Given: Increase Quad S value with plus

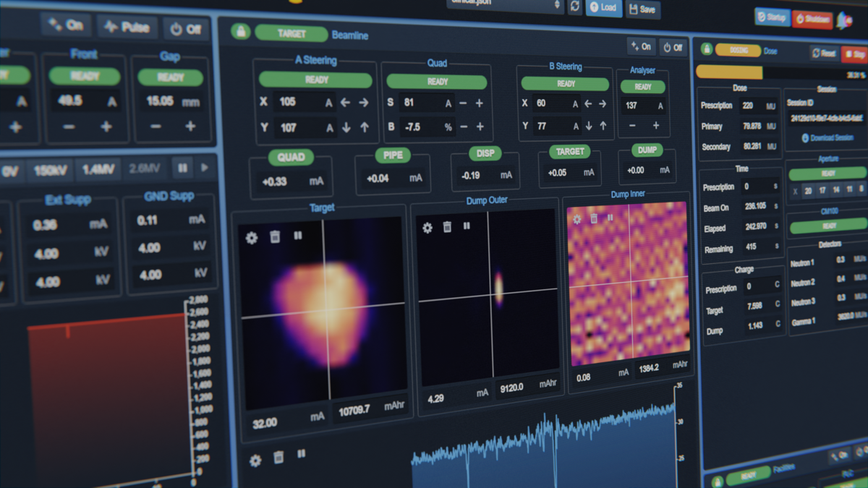Looking at the screenshot, I should [x=479, y=103].
